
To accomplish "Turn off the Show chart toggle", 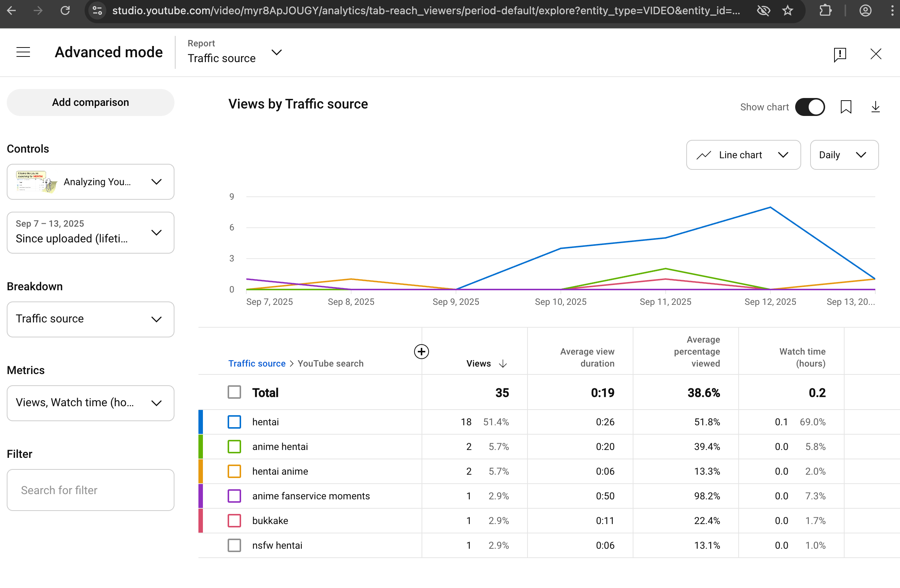I will 810,107.
